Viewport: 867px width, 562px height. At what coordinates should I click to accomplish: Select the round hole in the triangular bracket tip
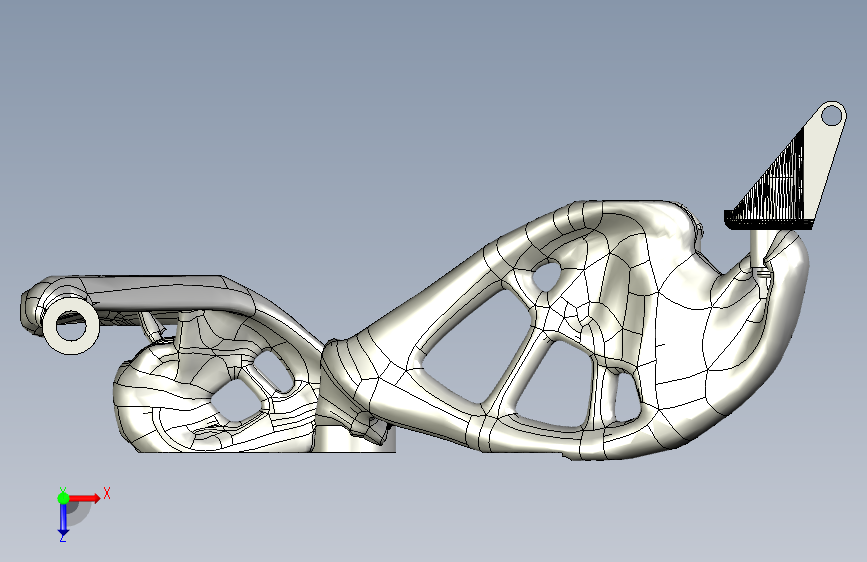831,116
